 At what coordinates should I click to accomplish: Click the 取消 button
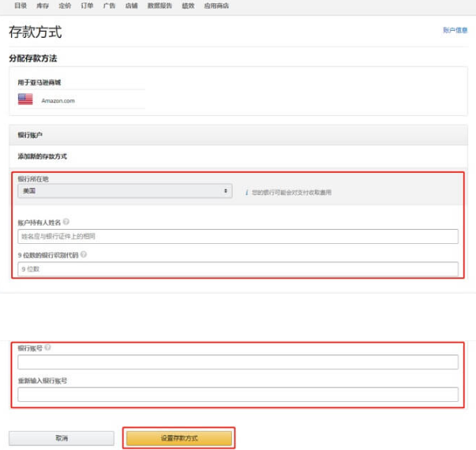coord(62,437)
